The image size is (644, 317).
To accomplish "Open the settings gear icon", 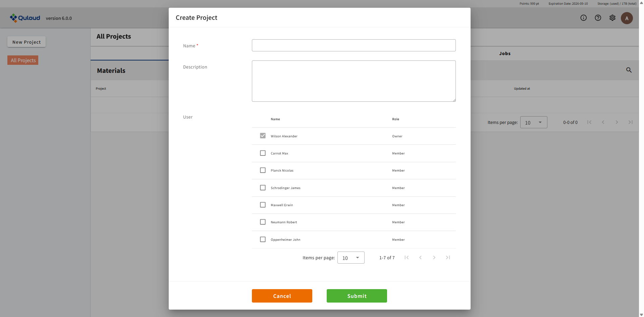I will point(612,18).
